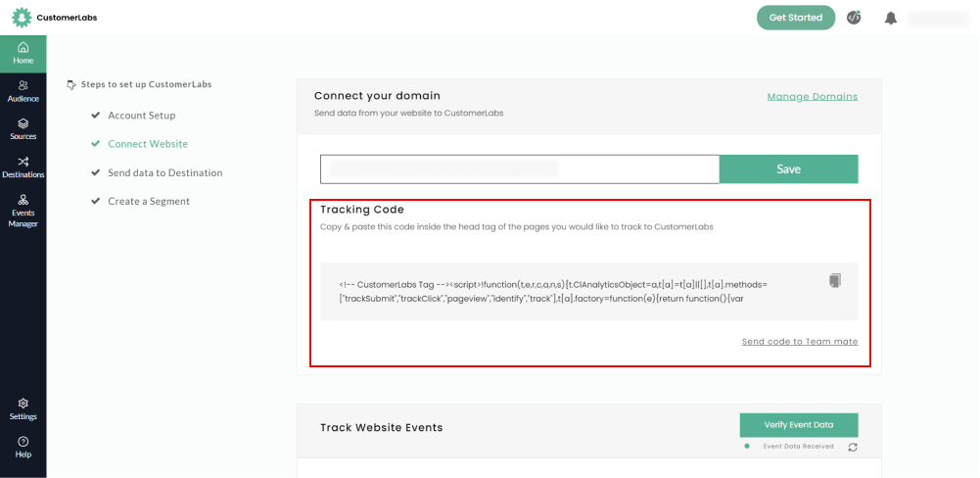980x478 pixels.
Task: Refresh the event data received status
Action: pos(853,447)
